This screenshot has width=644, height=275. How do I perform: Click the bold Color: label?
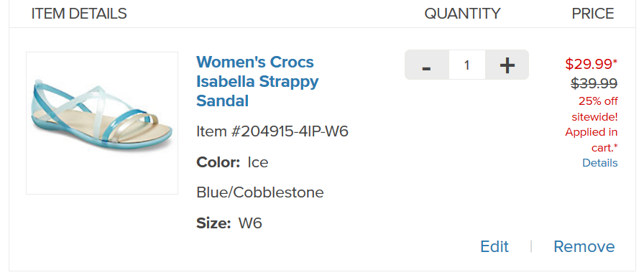(x=218, y=162)
